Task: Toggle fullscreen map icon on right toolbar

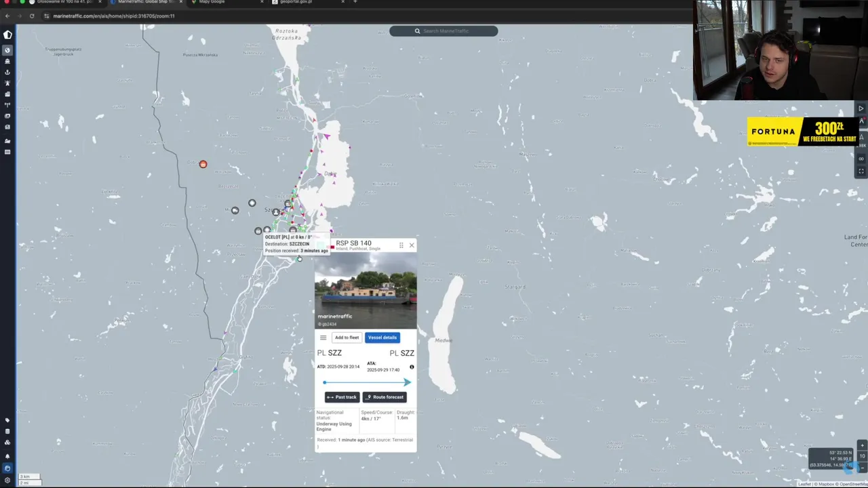Action: point(861,171)
